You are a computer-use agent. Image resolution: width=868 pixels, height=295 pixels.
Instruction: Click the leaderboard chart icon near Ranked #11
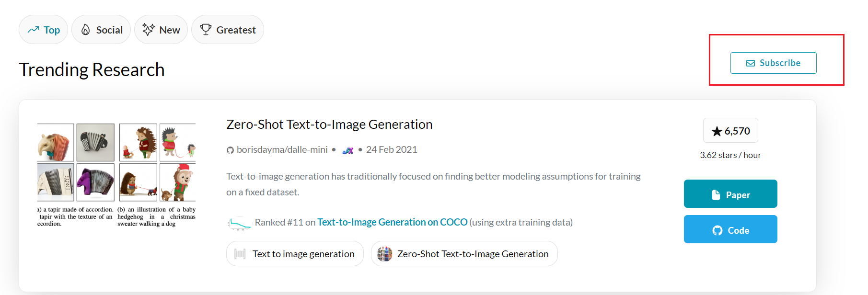239,223
